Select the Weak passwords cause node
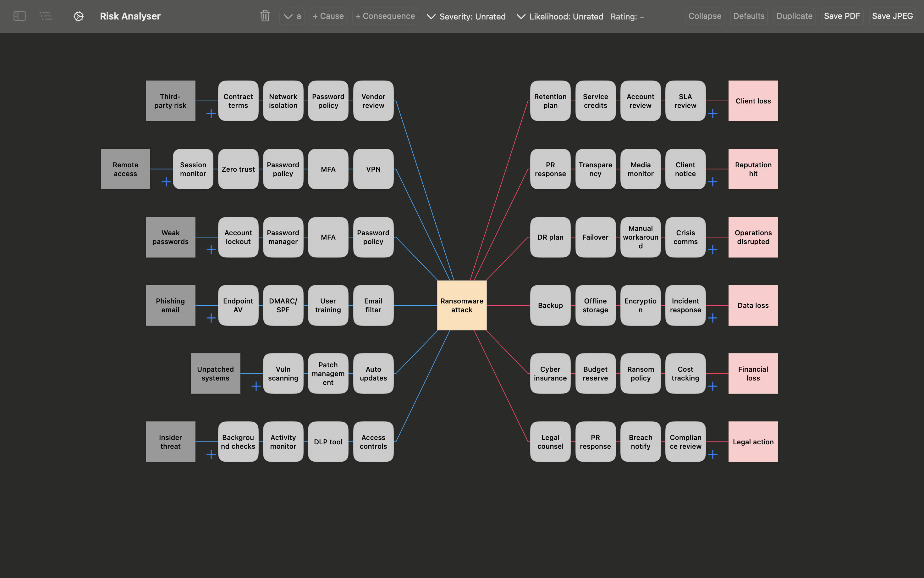Viewport: 924px width, 578px height. click(170, 237)
